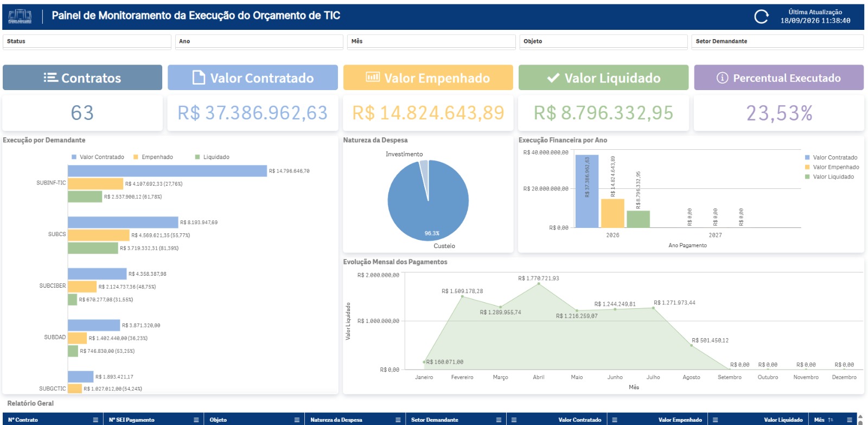Click the Relatório Geral table title
This screenshot has width=868, height=425.
point(30,403)
